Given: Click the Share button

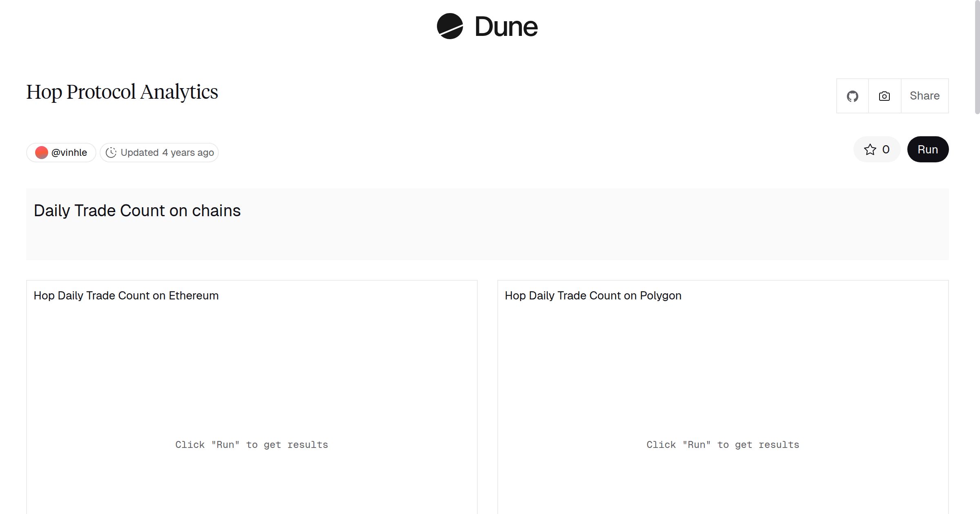Looking at the screenshot, I should tap(924, 96).
